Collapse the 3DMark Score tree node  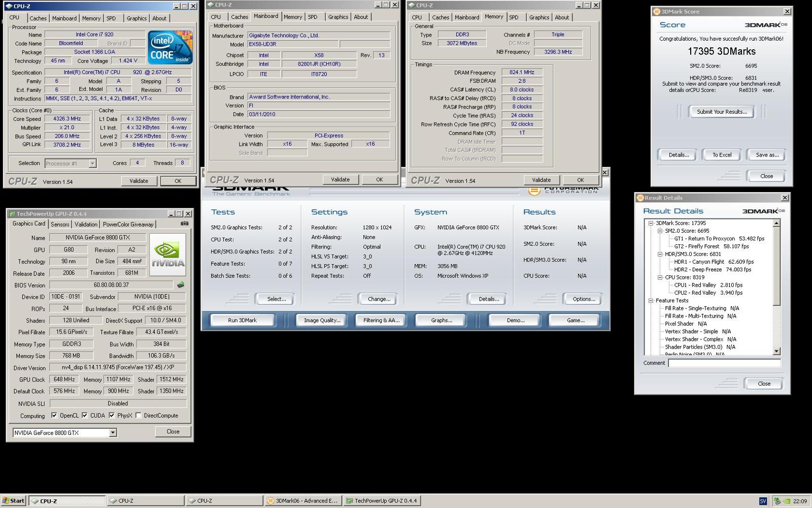pyautogui.click(x=651, y=223)
